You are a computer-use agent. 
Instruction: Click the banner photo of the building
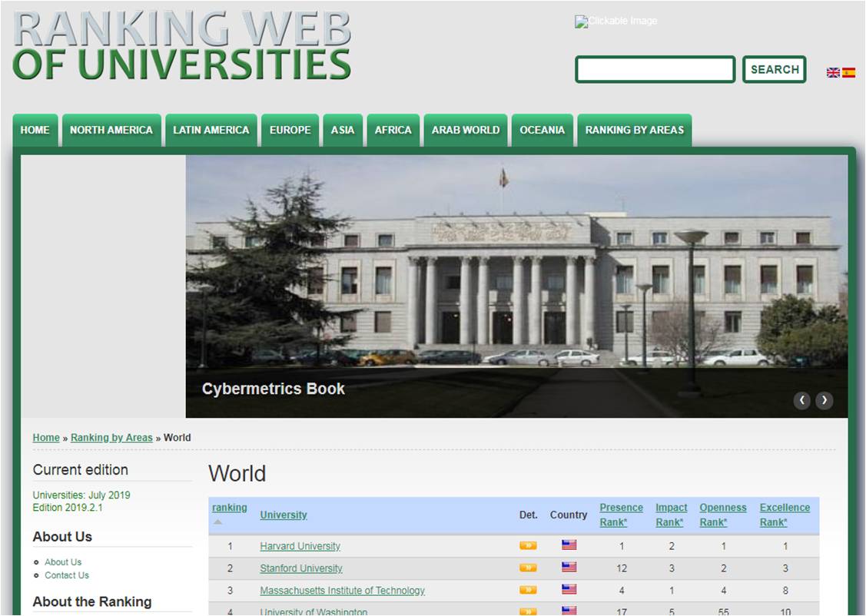click(516, 286)
